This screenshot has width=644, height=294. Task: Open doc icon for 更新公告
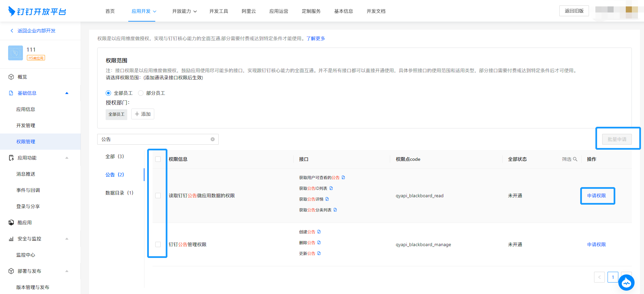coord(319,253)
